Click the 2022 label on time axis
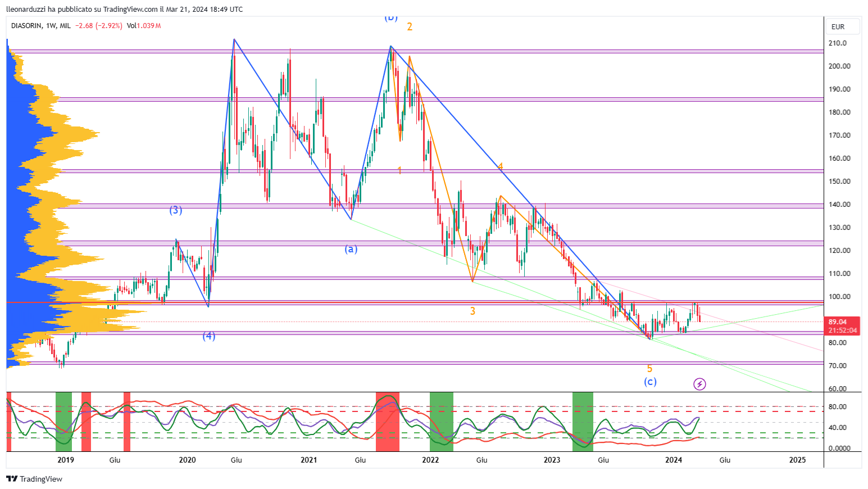 [x=430, y=460]
